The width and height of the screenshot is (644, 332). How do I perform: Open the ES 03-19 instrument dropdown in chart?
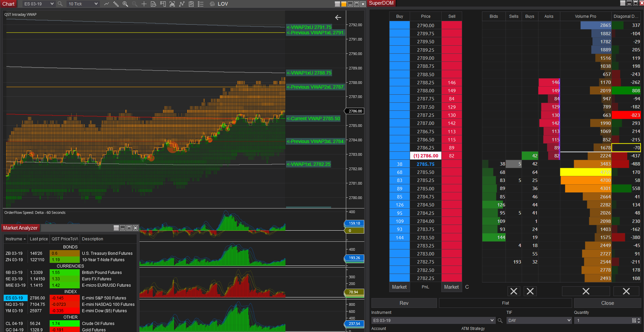point(39,4)
